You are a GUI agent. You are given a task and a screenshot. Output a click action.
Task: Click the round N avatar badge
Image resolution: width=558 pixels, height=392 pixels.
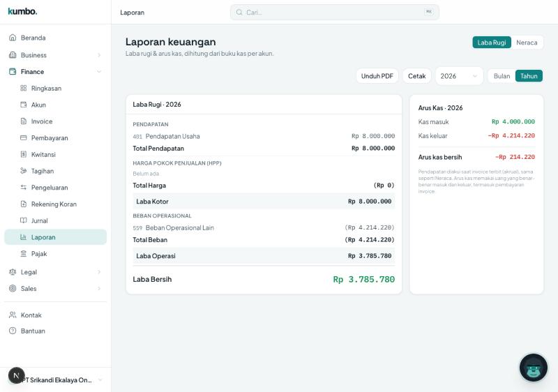click(x=16, y=375)
